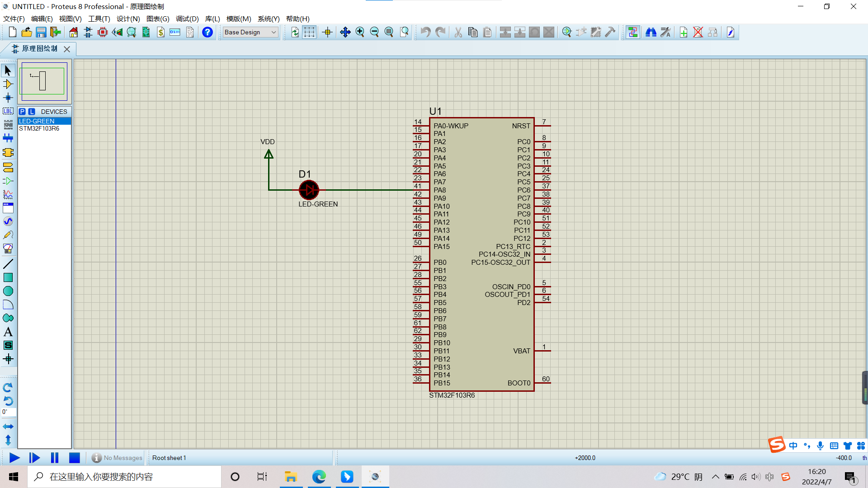The image size is (868, 488).
Task: Zoom to view entire sheet
Action: (389, 32)
